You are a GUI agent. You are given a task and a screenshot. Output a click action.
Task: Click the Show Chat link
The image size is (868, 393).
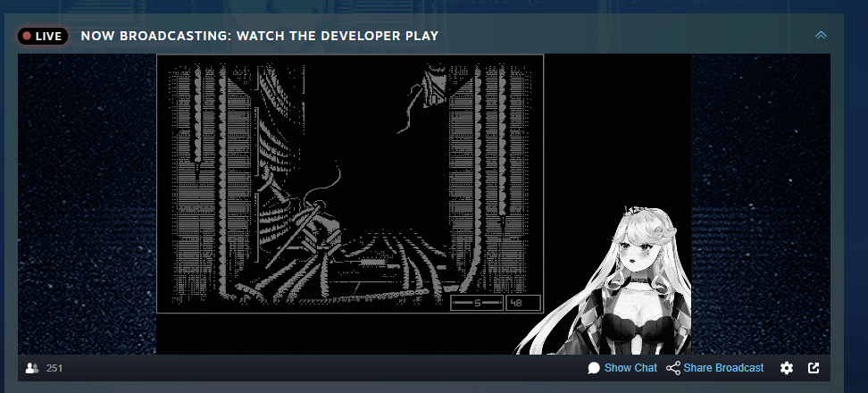[x=630, y=368]
